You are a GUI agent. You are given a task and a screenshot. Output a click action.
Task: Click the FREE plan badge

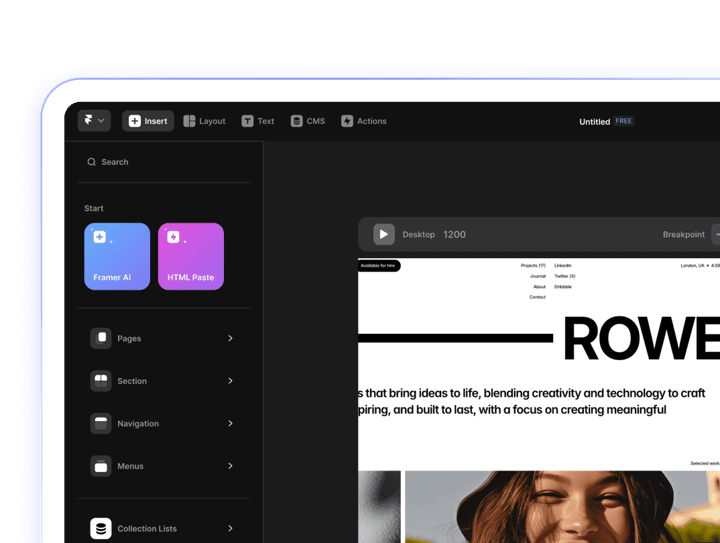point(624,121)
